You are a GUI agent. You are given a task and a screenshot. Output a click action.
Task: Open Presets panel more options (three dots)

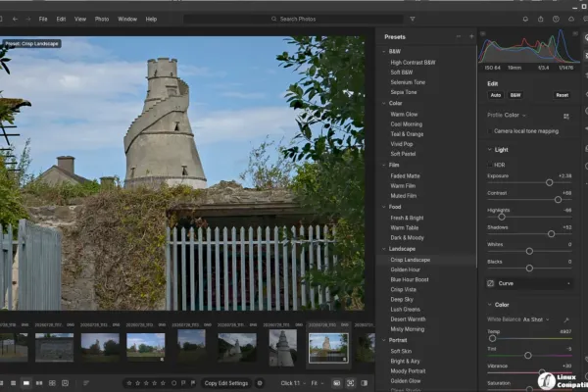coord(459,37)
